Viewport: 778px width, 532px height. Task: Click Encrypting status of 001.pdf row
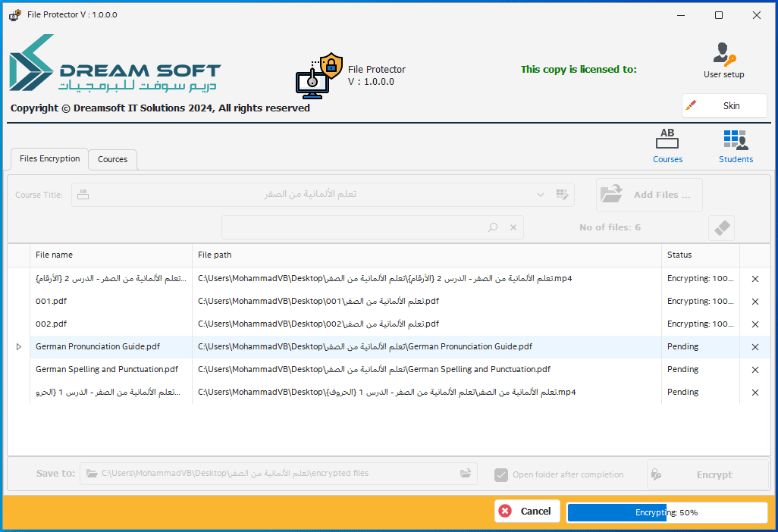700,301
